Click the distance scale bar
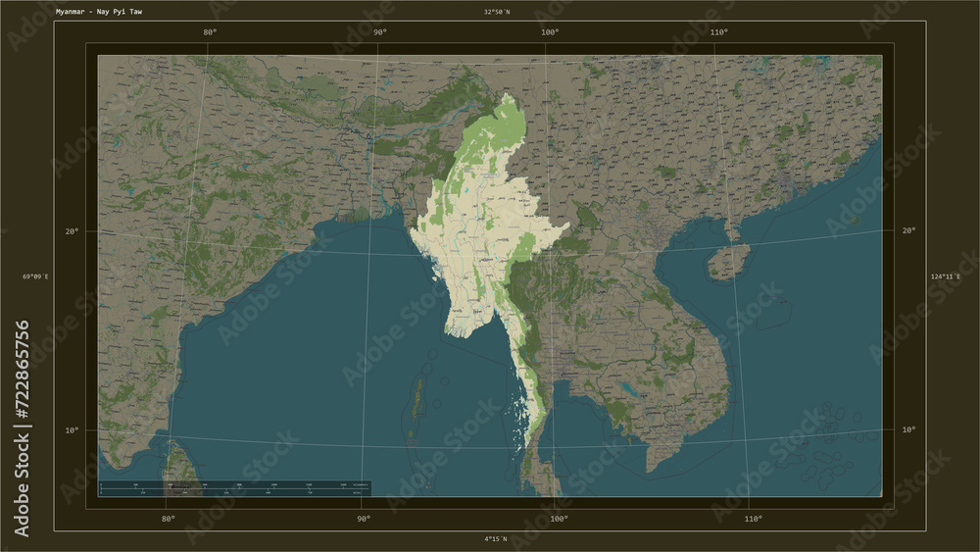Image resolution: width=980 pixels, height=552 pixels. click(x=235, y=488)
